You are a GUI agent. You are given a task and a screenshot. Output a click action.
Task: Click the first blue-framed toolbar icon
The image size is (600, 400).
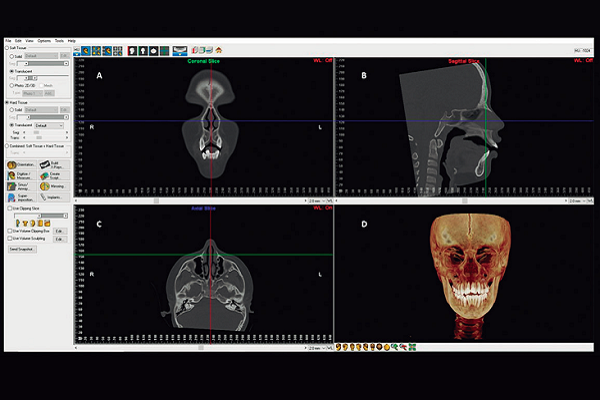86,51
